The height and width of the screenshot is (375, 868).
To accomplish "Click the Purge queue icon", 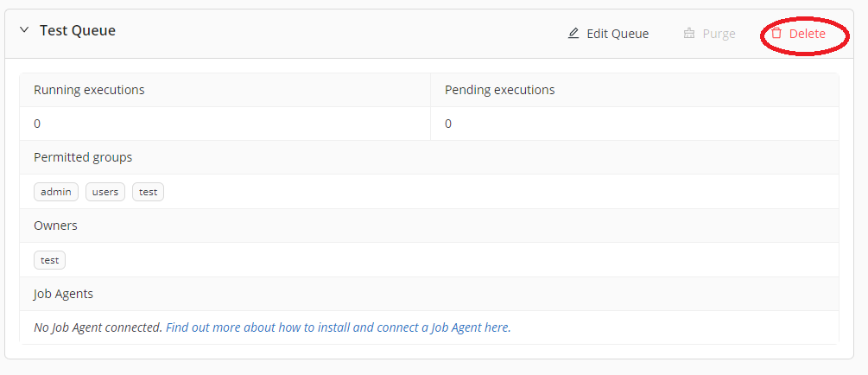I will pos(689,34).
